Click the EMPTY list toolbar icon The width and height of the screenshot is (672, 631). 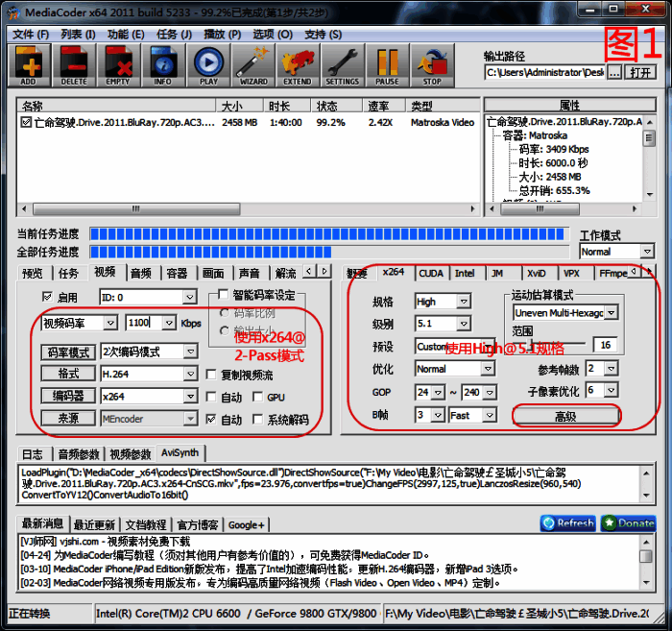(117, 64)
